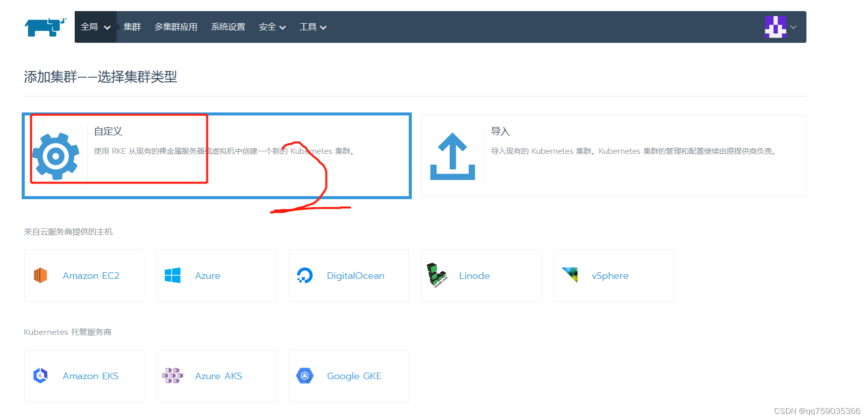Image resolution: width=868 pixels, height=420 pixels.
Task: Choose the Linode provider
Action: (x=474, y=276)
